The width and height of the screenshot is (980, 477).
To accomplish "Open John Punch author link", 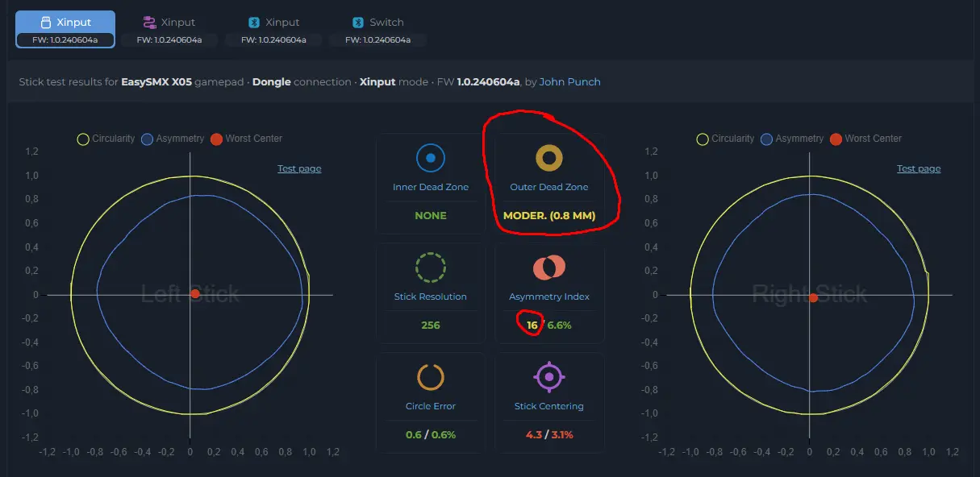I will click(570, 81).
